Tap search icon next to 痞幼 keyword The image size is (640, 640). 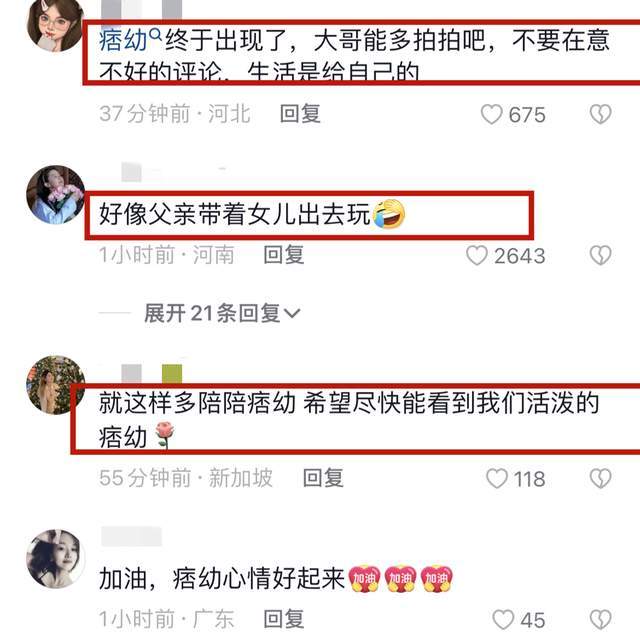pos(156,35)
